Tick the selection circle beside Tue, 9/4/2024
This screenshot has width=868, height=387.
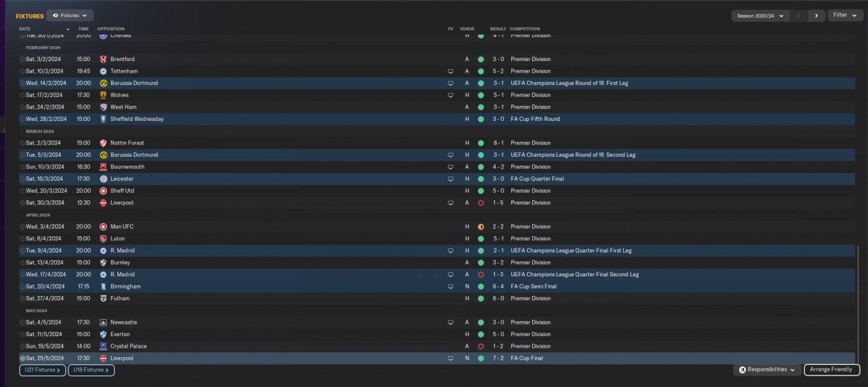coord(22,251)
